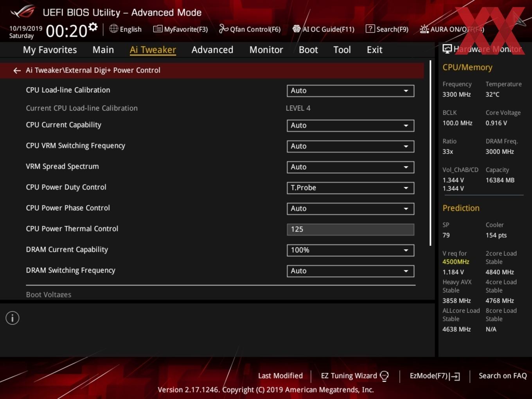Change CPU Power Duty Control T.Probe dropdown

pyautogui.click(x=350, y=188)
